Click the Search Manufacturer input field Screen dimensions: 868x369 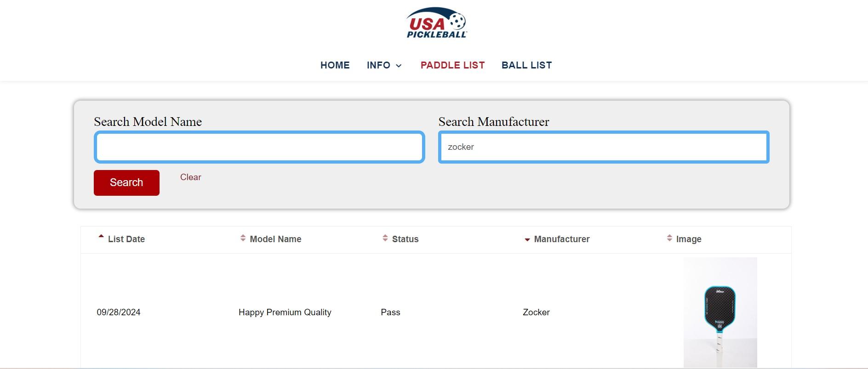tap(604, 147)
